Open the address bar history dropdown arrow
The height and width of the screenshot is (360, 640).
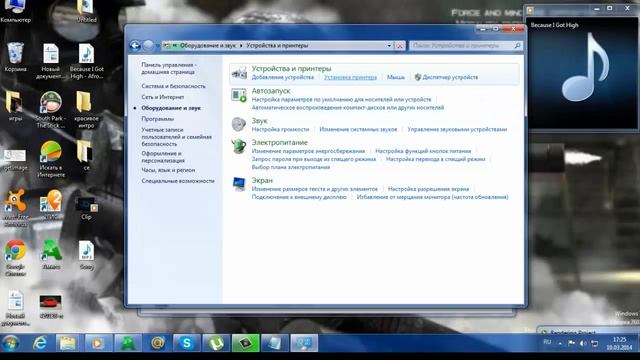click(389, 46)
